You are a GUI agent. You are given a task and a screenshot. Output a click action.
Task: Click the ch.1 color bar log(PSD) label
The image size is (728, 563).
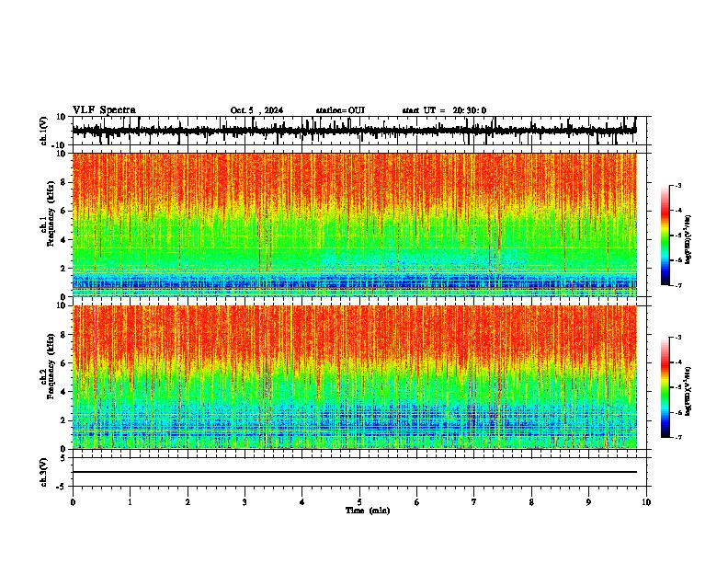tap(688, 240)
